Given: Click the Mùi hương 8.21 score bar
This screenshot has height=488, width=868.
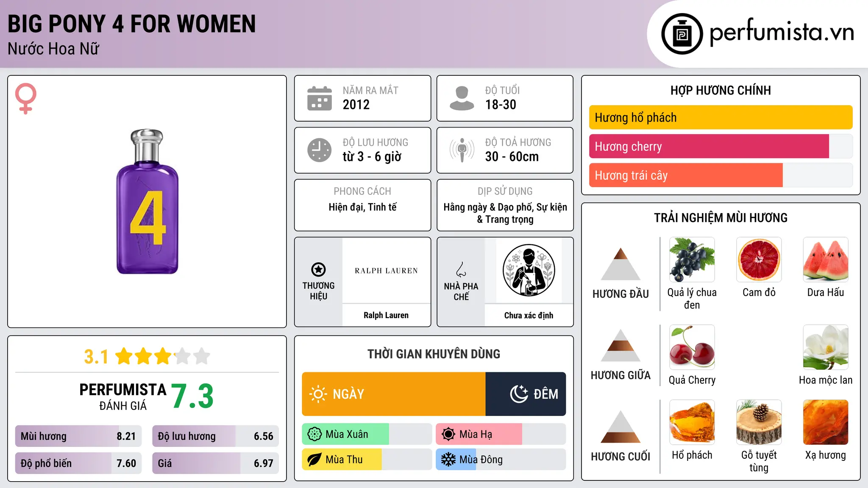Looking at the screenshot, I should click(x=78, y=436).
